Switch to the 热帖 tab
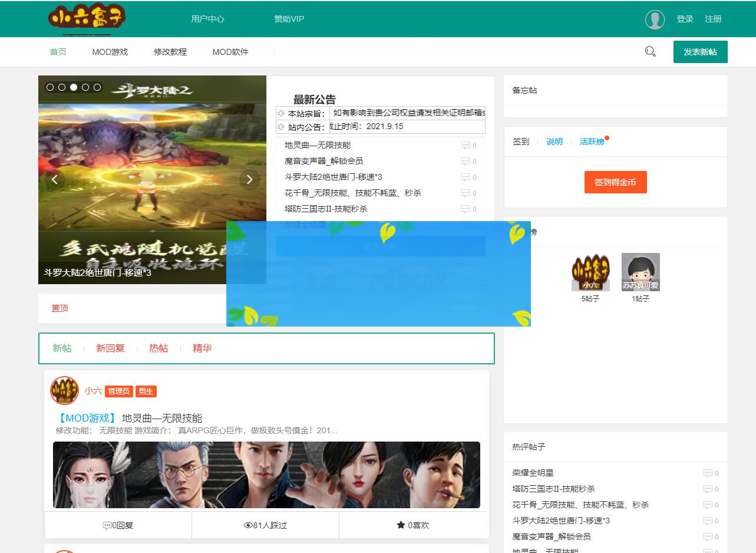The width and height of the screenshot is (756, 553). tap(157, 348)
